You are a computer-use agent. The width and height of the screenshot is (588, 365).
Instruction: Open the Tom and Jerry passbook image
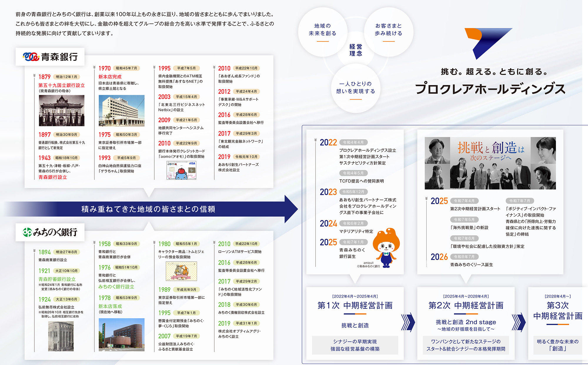tap(181, 271)
